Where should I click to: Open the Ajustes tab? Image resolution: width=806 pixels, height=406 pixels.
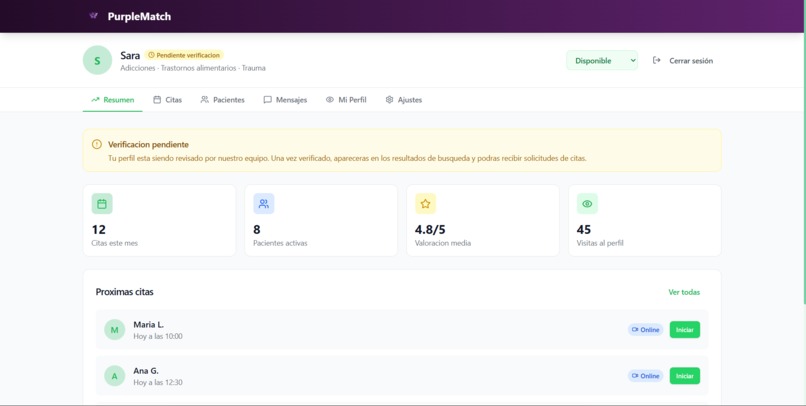(x=404, y=100)
